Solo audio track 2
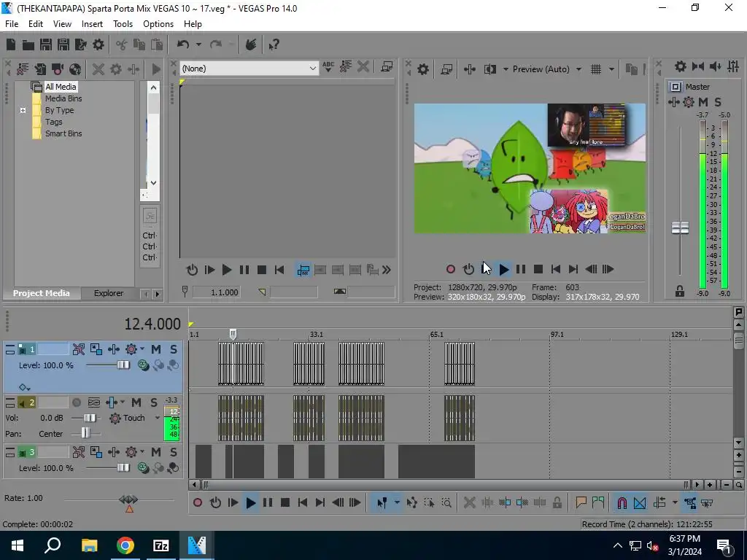This screenshot has width=747, height=560. point(153,402)
